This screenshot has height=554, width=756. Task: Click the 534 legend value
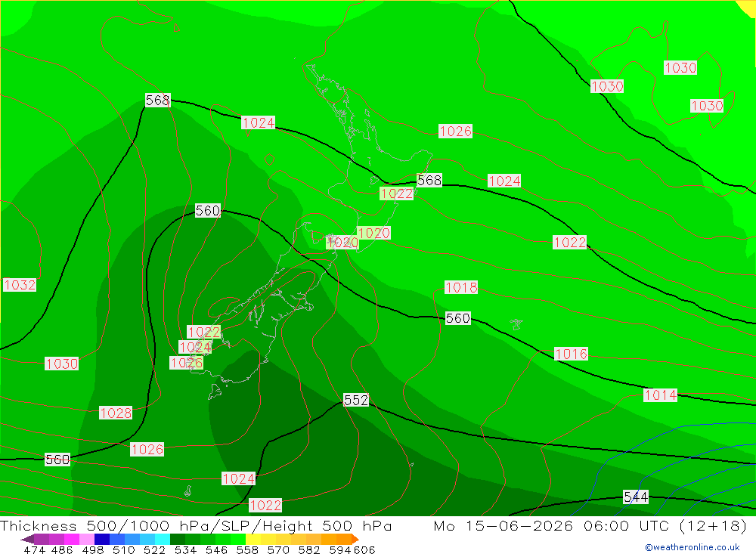[185, 550]
